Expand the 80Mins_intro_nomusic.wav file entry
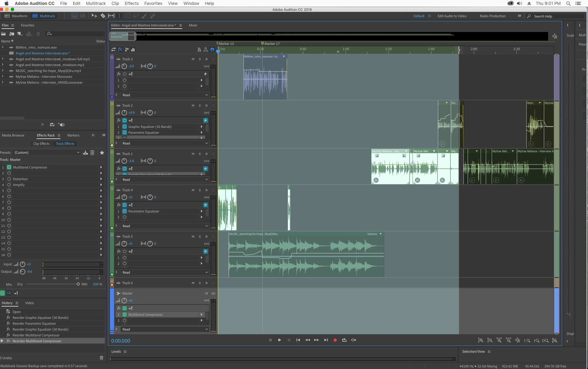 pos(3,47)
